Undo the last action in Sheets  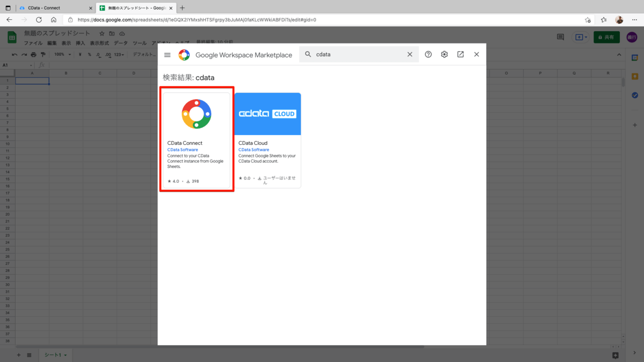click(14, 54)
